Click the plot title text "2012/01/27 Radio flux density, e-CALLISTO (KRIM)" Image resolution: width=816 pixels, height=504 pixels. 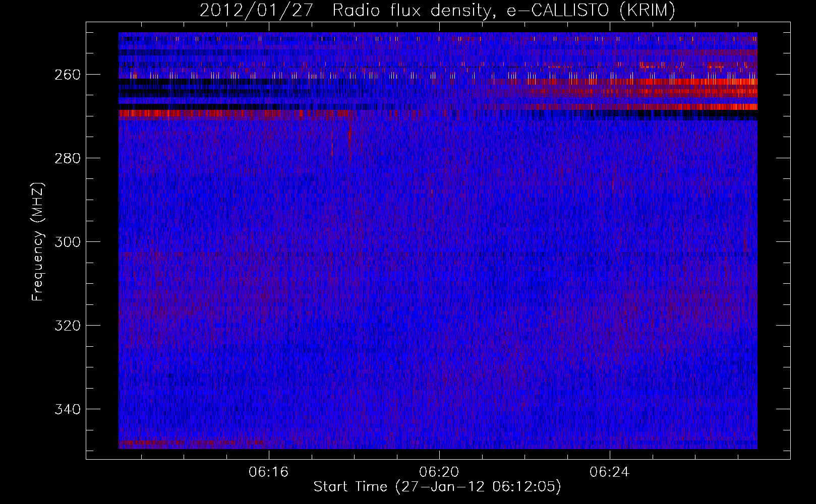click(x=437, y=10)
